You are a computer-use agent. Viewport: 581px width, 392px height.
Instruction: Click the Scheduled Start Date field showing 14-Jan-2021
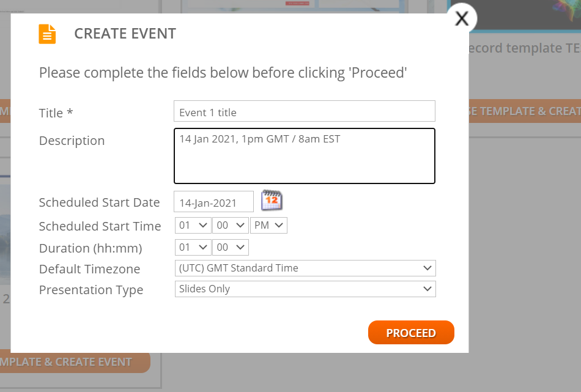213,201
